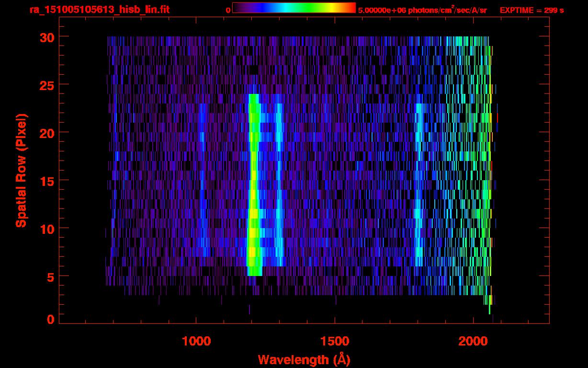588x368 pixels.
Task: Click the Spatial Row (Pixel) axis title
Action: tap(21, 171)
